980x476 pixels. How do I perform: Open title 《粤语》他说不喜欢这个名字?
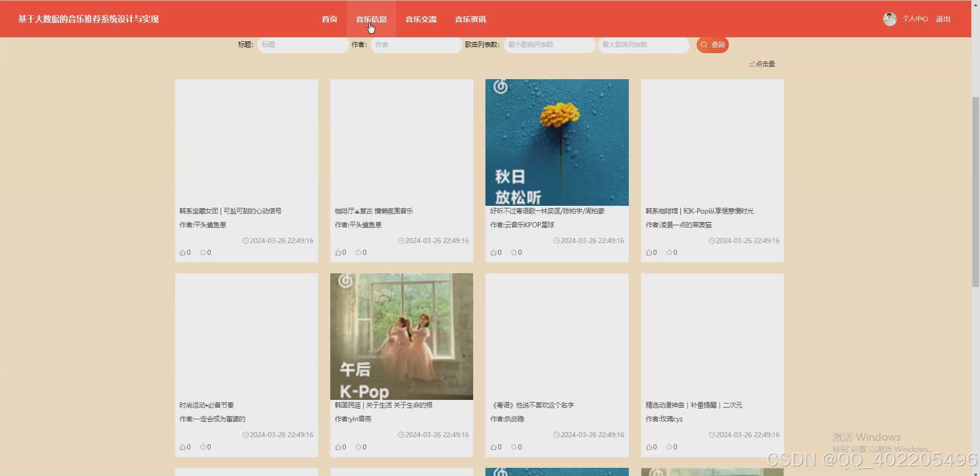coord(532,405)
